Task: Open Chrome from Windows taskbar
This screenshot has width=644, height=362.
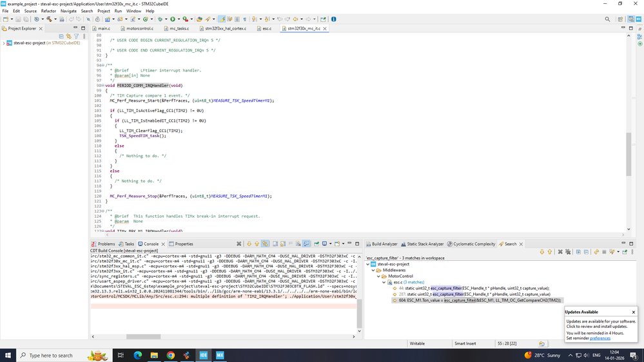Action: [170, 355]
